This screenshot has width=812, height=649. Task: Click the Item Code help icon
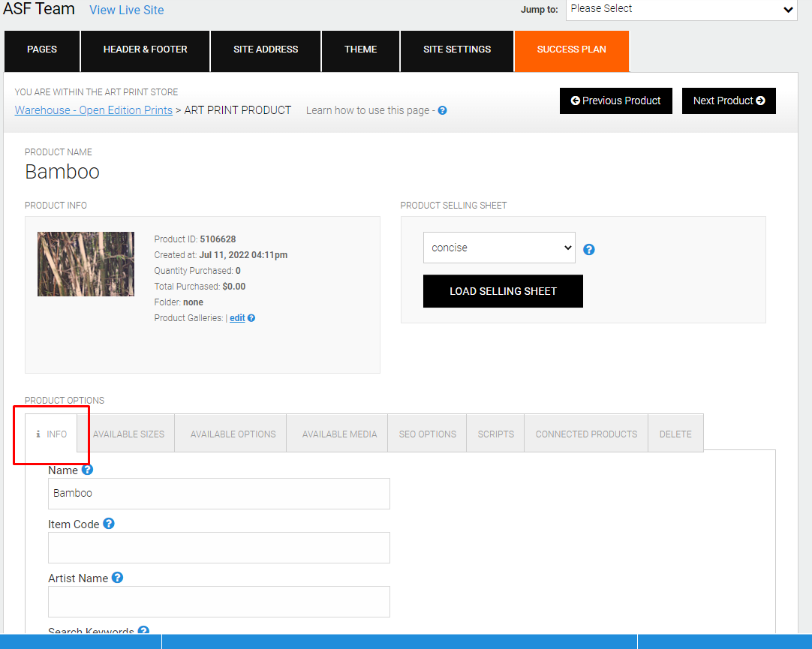point(108,523)
